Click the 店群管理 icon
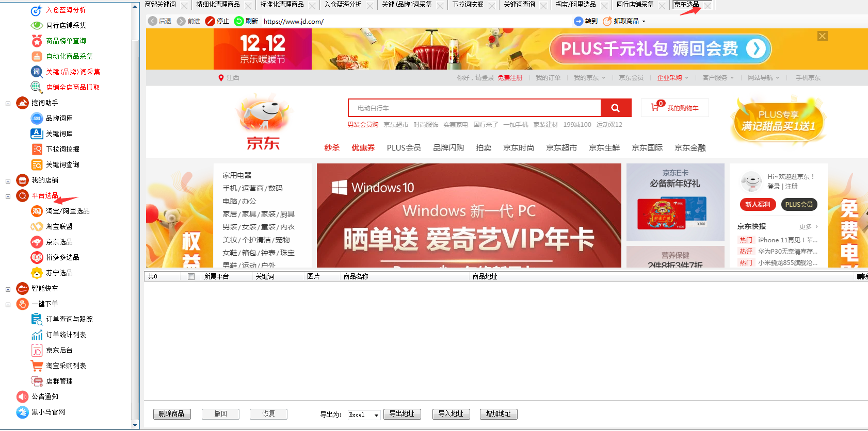Image resolution: width=868 pixels, height=431 pixels. point(37,381)
